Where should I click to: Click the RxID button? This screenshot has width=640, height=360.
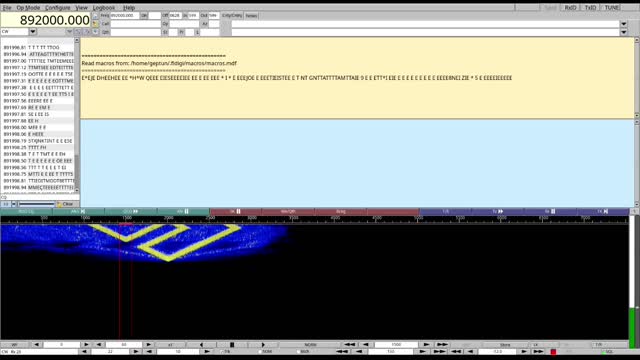[570, 7]
